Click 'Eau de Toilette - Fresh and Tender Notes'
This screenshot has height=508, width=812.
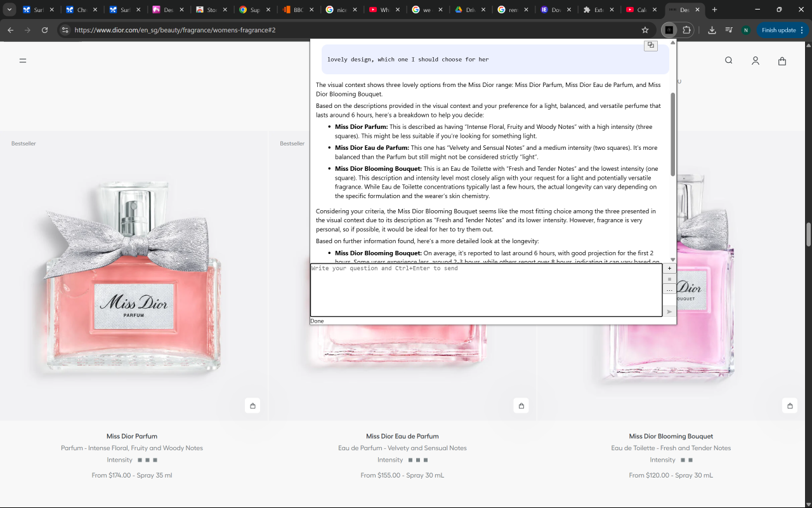click(x=671, y=448)
